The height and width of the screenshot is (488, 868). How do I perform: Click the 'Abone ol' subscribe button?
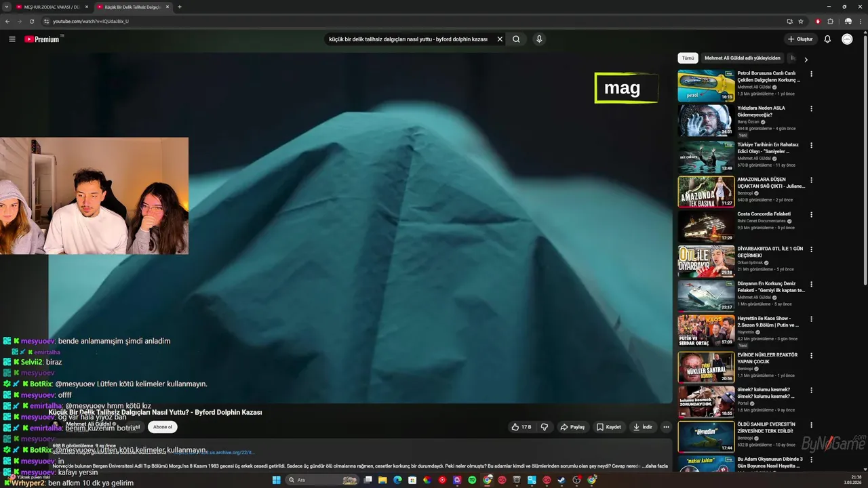(x=163, y=427)
